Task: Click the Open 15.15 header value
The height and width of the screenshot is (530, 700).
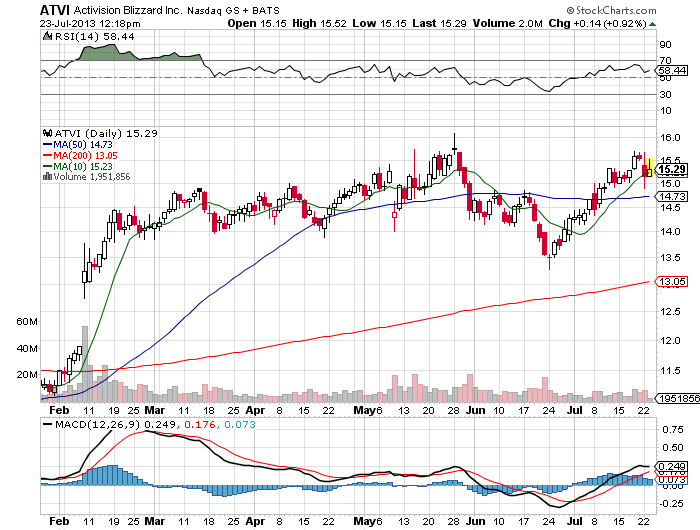Action: tap(257, 23)
